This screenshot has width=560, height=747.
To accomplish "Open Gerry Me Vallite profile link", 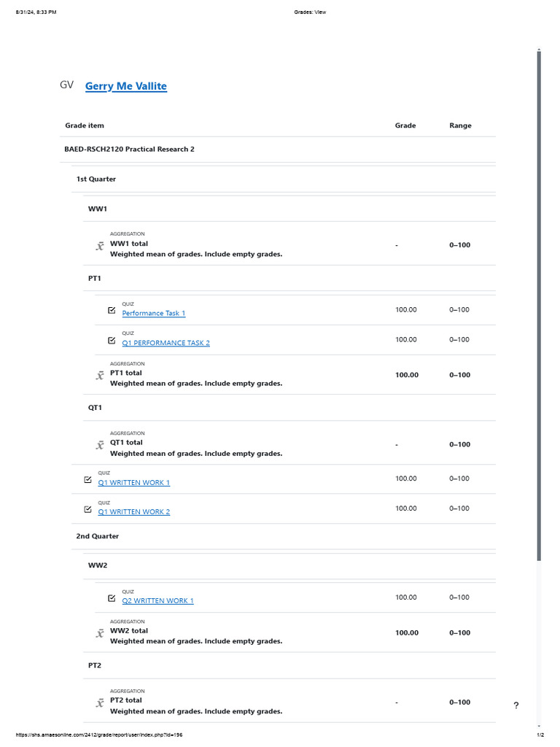I will click(126, 86).
